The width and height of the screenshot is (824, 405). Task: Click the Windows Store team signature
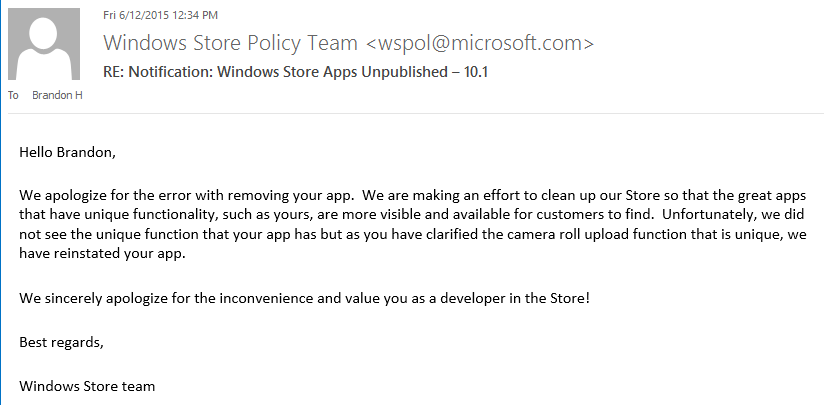[x=87, y=387]
